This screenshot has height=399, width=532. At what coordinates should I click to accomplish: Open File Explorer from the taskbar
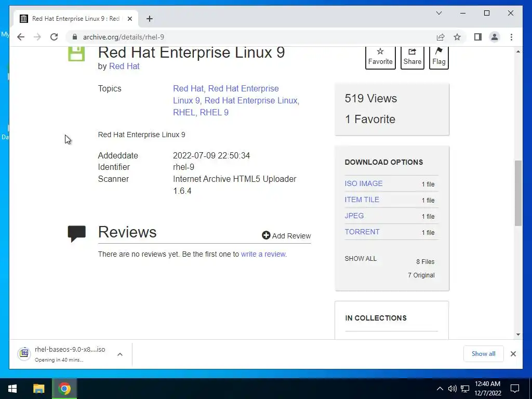(38, 389)
